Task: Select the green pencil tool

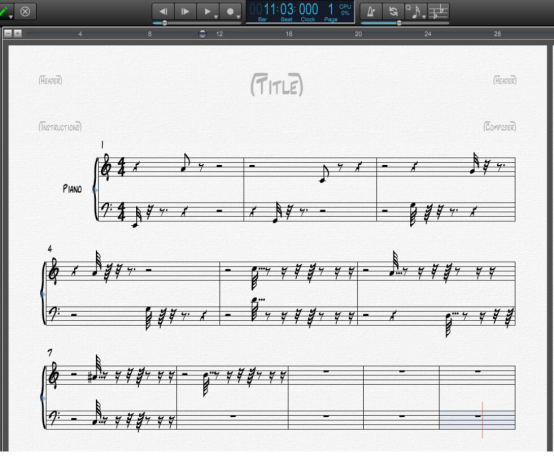Action: 4,11
